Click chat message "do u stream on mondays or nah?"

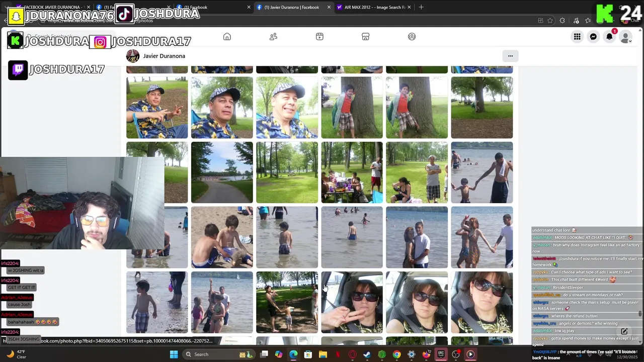[x=593, y=295]
